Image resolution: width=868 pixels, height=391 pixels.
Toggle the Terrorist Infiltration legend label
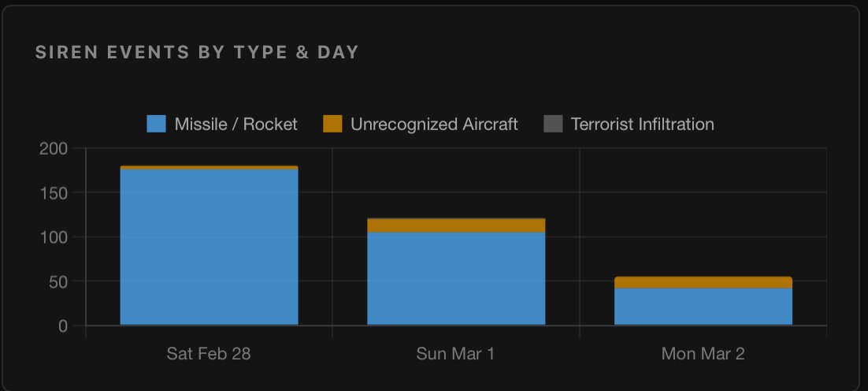tap(642, 124)
